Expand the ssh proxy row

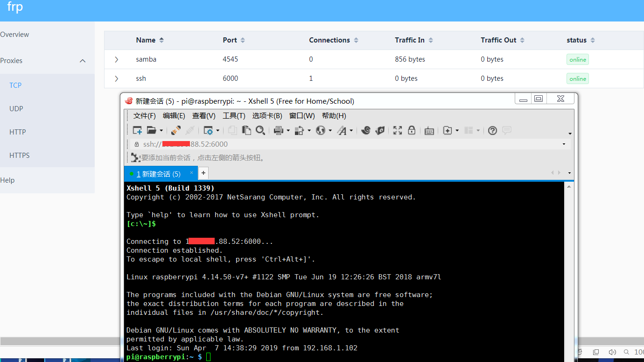coord(116,78)
